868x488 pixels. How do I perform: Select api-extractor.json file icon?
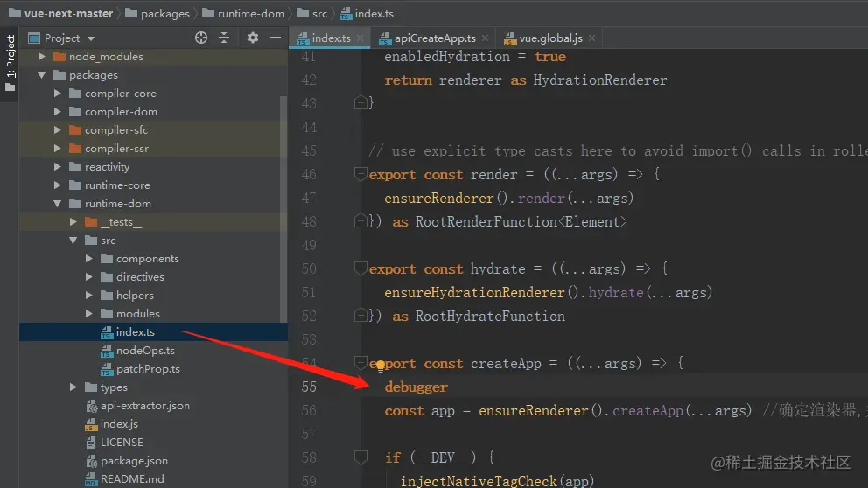[91, 406]
